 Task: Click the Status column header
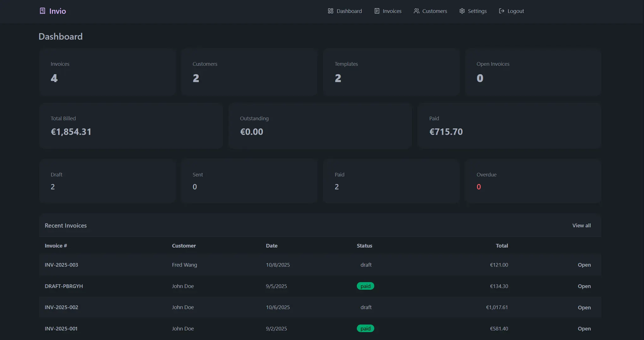coord(364,246)
